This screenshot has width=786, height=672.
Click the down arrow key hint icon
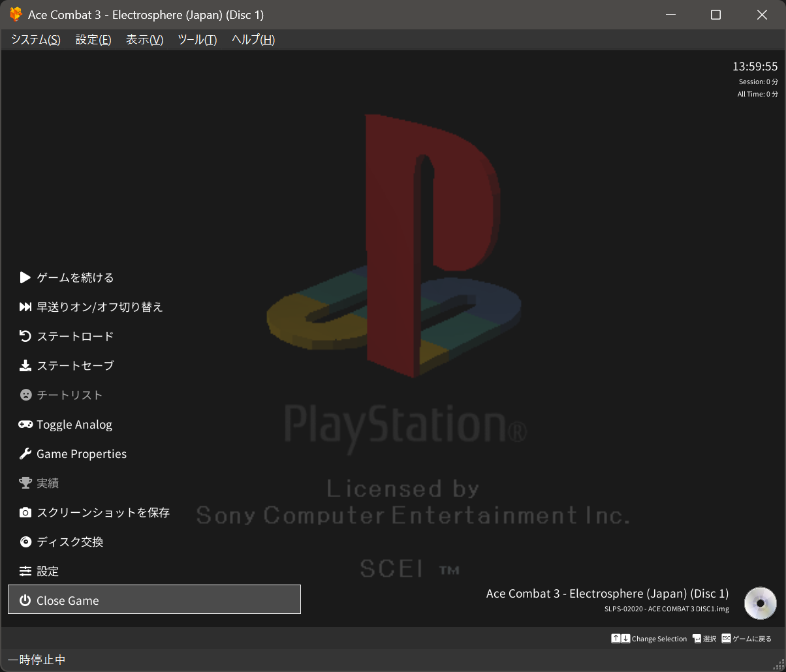[625, 639]
